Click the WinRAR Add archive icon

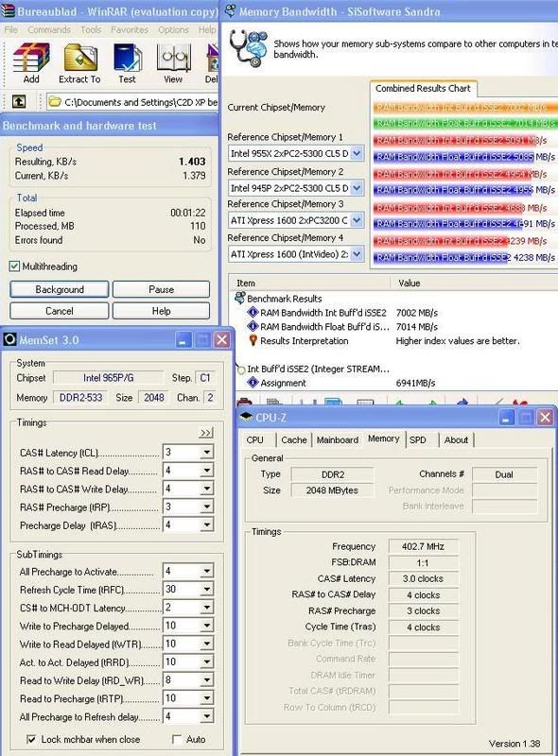pos(31,58)
